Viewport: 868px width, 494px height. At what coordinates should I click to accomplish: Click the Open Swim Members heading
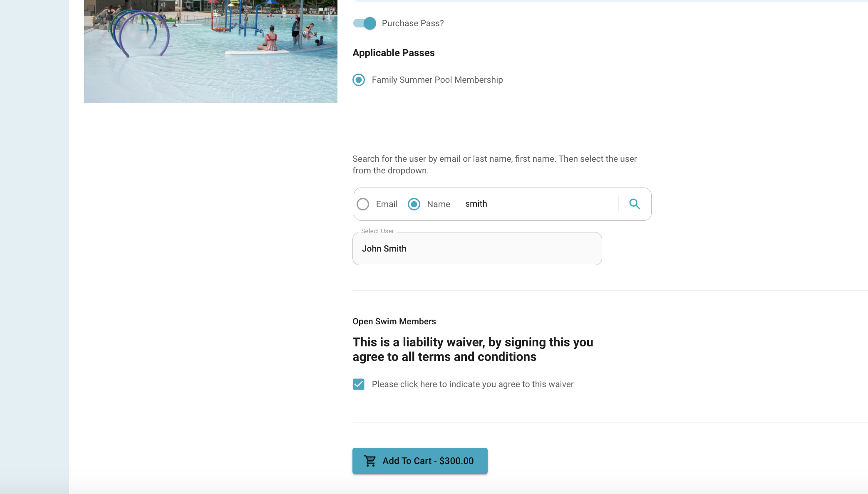click(394, 321)
